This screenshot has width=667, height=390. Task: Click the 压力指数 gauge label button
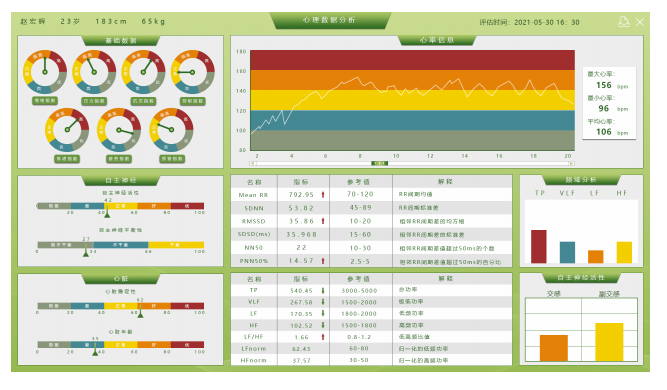[94, 101]
